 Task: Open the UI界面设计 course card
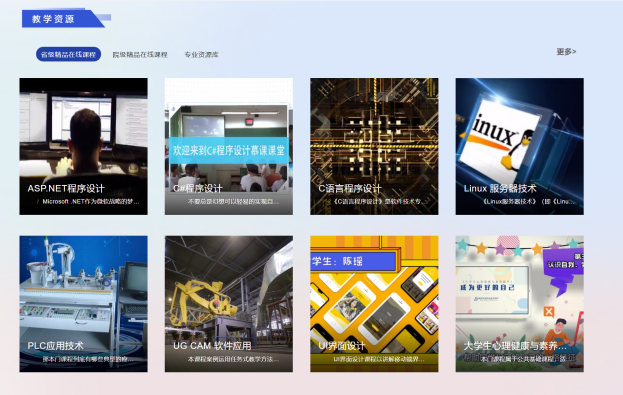click(x=374, y=304)
